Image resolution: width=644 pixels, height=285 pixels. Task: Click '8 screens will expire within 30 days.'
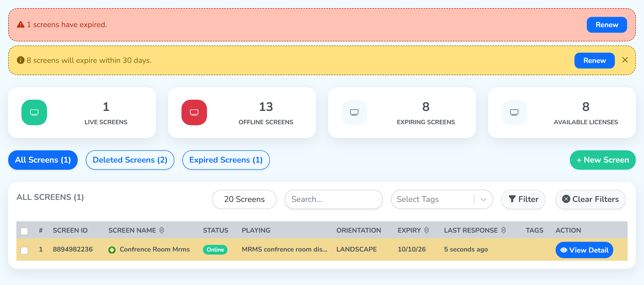pyautogui.click(x=89, y=60)
